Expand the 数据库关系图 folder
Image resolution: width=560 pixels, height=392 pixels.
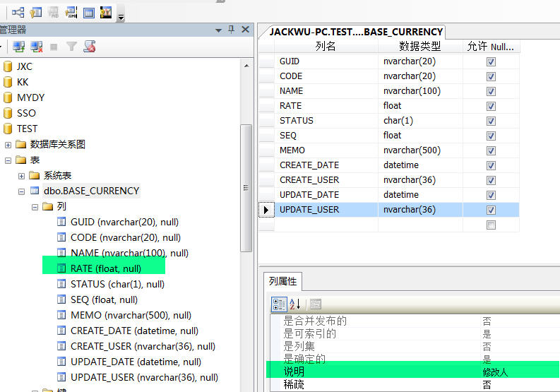click(x=8, y=145)
